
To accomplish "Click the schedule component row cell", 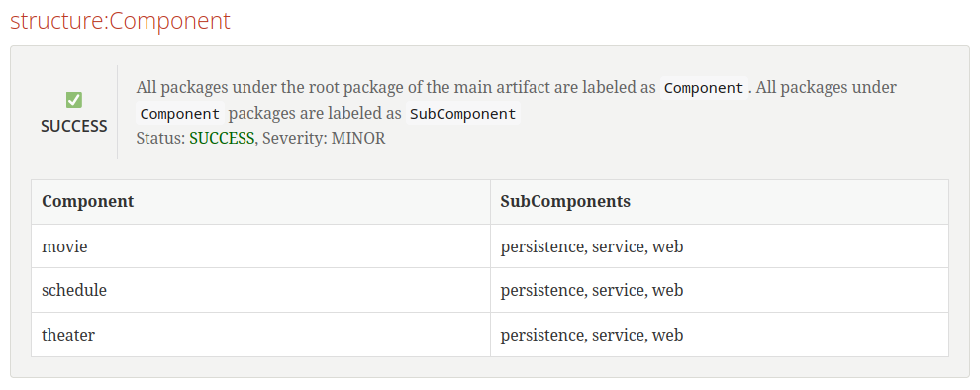I will [260, 291].
